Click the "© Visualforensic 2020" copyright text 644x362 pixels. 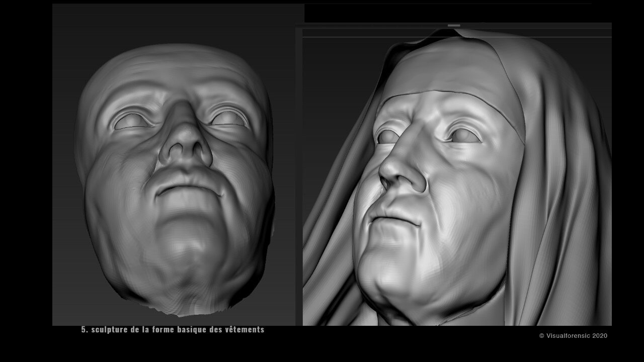point(573,336)
